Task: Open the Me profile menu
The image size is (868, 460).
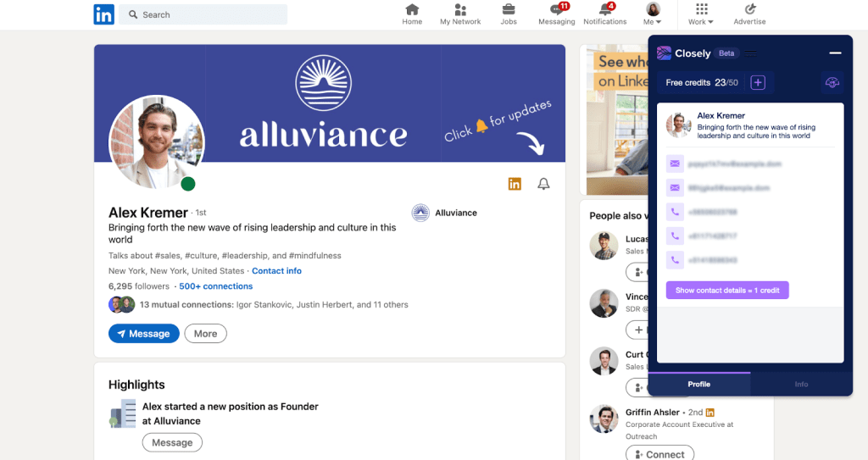Action: point(653,14)
